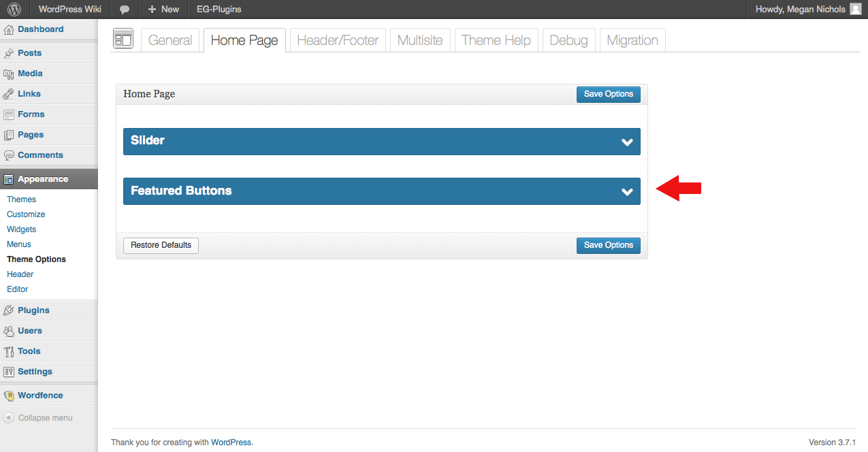
Task: Click the Collapse menu arrow icon
Action: [x=8, y=418]
